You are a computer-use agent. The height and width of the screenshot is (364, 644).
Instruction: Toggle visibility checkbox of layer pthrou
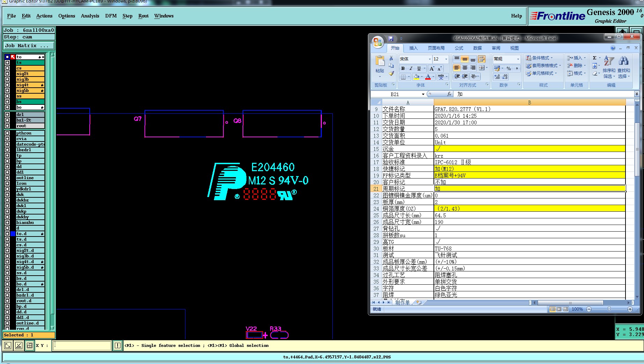pyautogui.click(x=7, y=133)
